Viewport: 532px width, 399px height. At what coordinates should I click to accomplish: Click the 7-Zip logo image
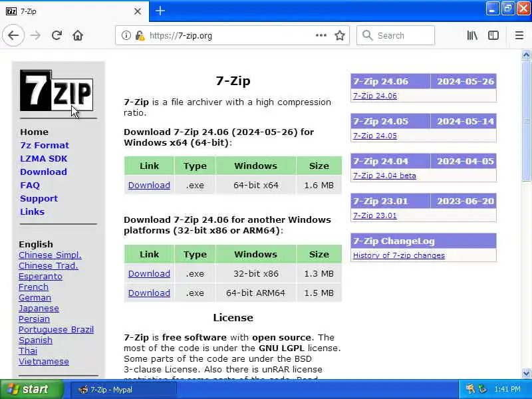click(57, 90)
